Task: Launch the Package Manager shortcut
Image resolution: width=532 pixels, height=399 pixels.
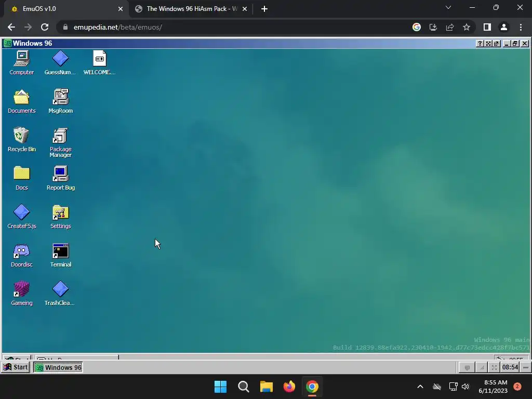Action: (x=60, y=142)
